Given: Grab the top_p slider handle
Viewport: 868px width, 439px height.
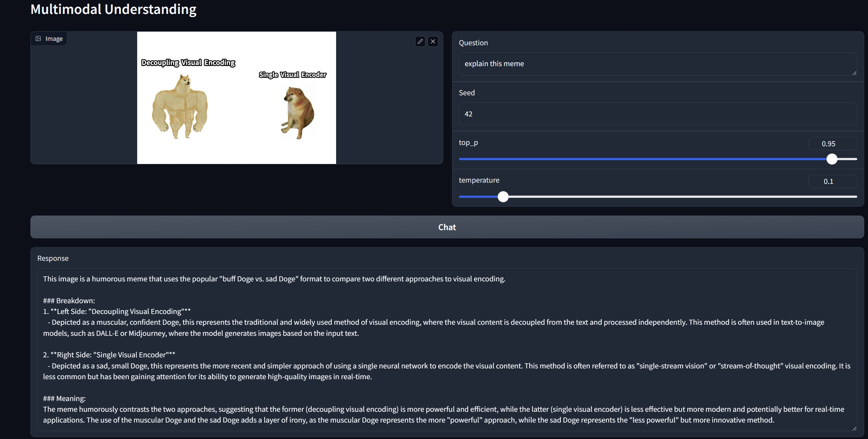Looking at the screenshot, I should 832,159.
